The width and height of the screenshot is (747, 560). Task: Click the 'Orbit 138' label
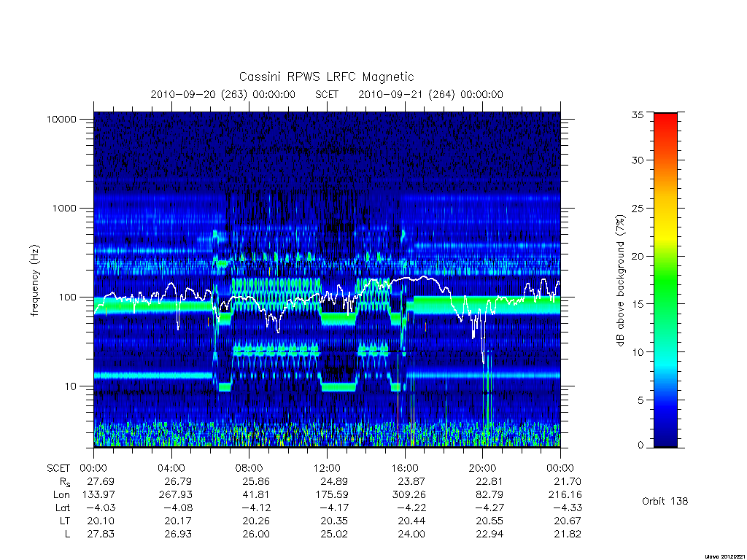[x=665, y=501]
